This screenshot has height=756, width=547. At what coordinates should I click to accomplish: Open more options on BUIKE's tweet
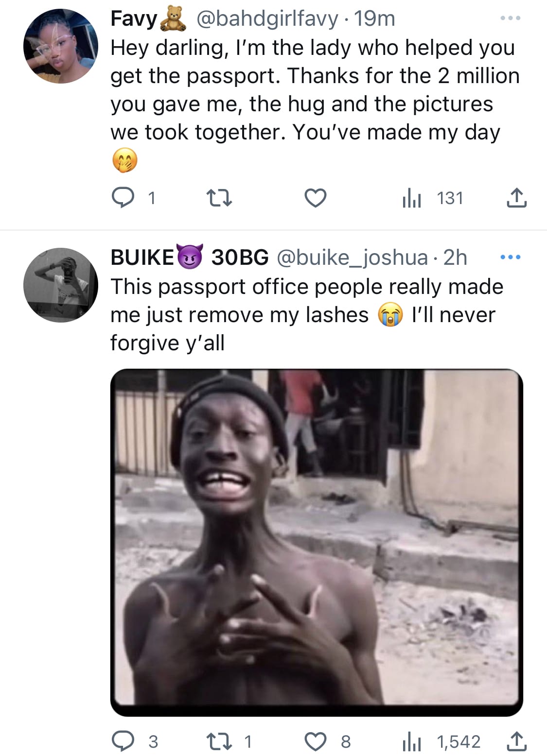(511, 257)
